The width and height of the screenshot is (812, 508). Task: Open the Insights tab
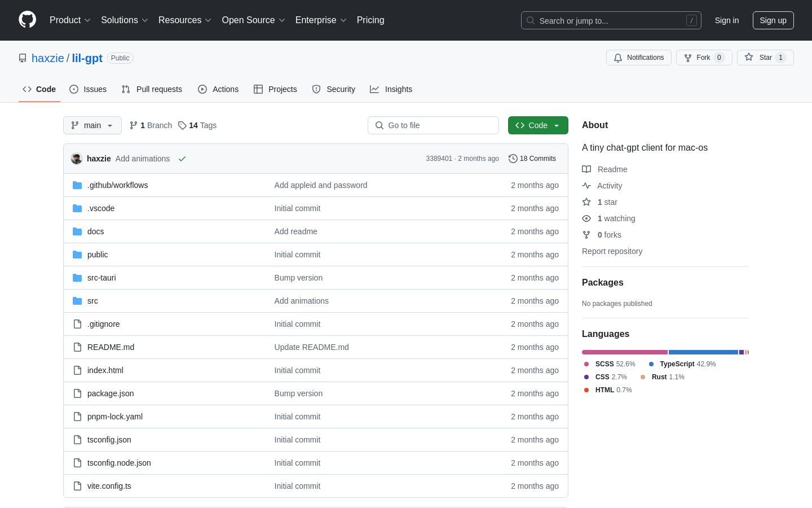[x=391, y=89]
